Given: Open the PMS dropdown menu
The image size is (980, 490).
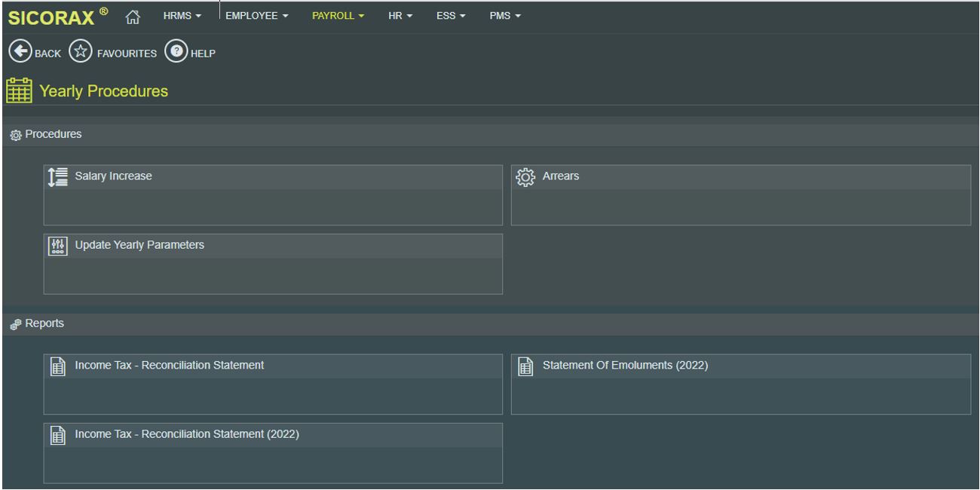Looking at the screenshot, I should click(x=505, y=16).
